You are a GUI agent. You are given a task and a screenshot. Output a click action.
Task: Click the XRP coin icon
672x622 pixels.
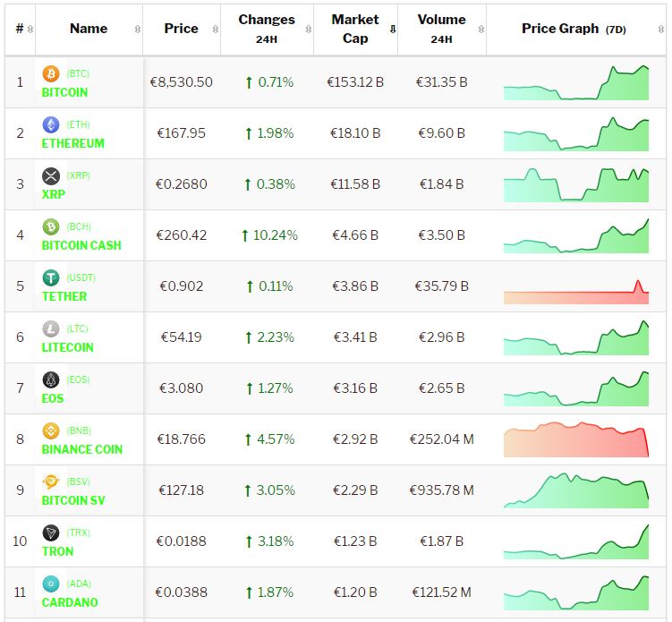51,175
